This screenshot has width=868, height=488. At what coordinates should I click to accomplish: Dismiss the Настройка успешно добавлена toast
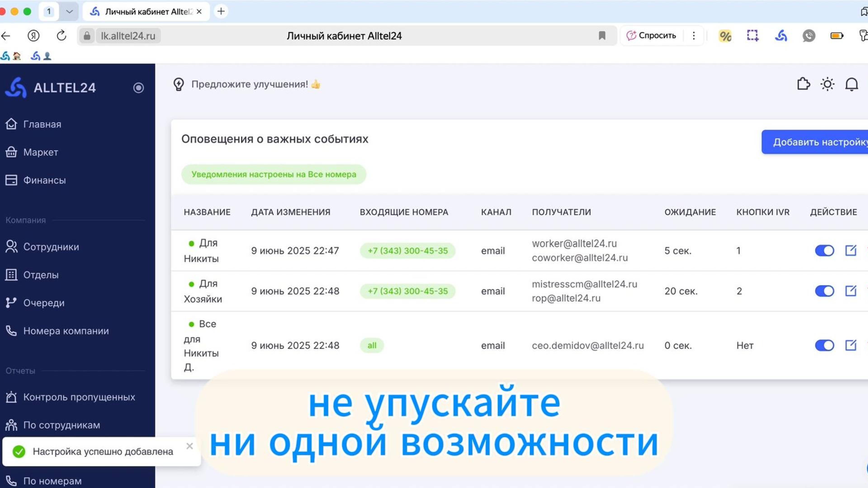pos(190,446)
